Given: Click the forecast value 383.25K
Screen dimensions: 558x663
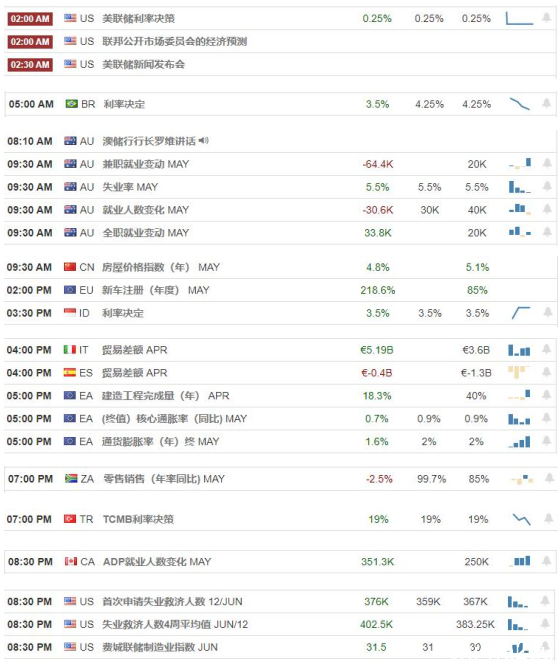Looking at the screenshot, I should click(475, 624).
